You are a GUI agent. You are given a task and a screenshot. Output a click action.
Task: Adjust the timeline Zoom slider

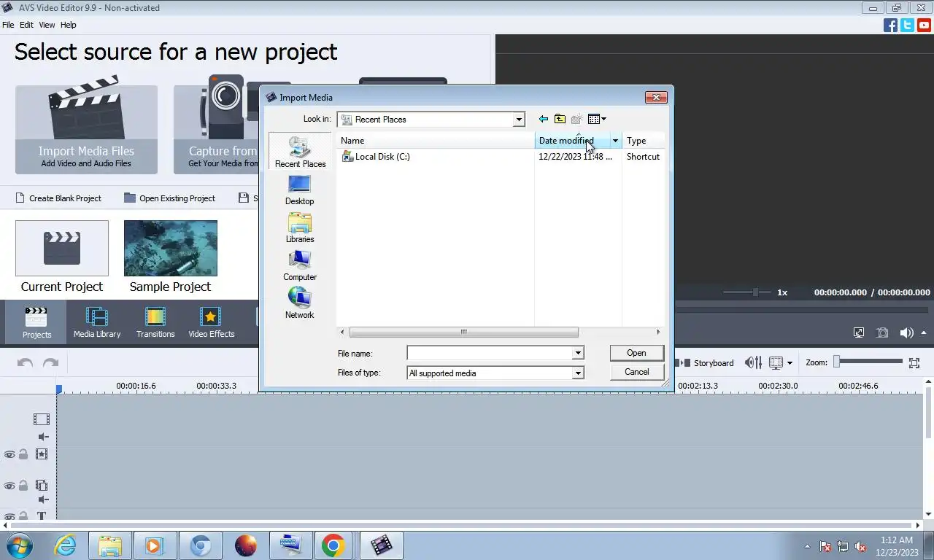[869, 362]
